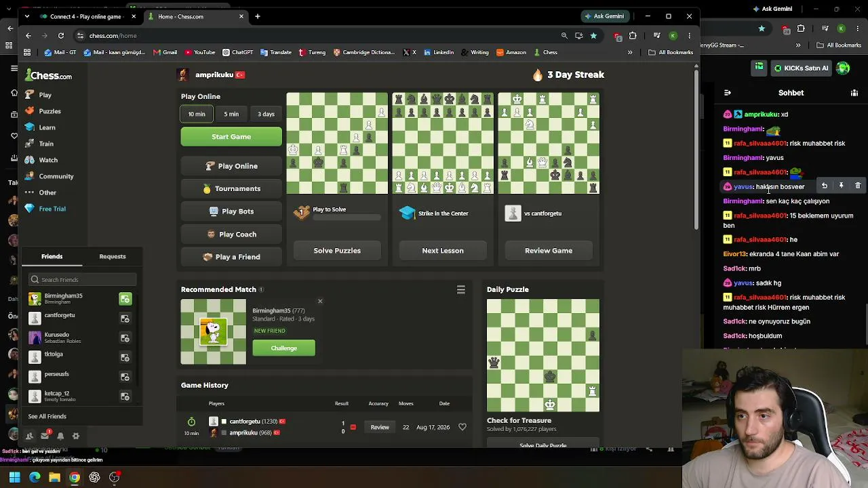Challenge Birmingham35 from friends list icon
This screenshot has height=488, width=868.
125,299
